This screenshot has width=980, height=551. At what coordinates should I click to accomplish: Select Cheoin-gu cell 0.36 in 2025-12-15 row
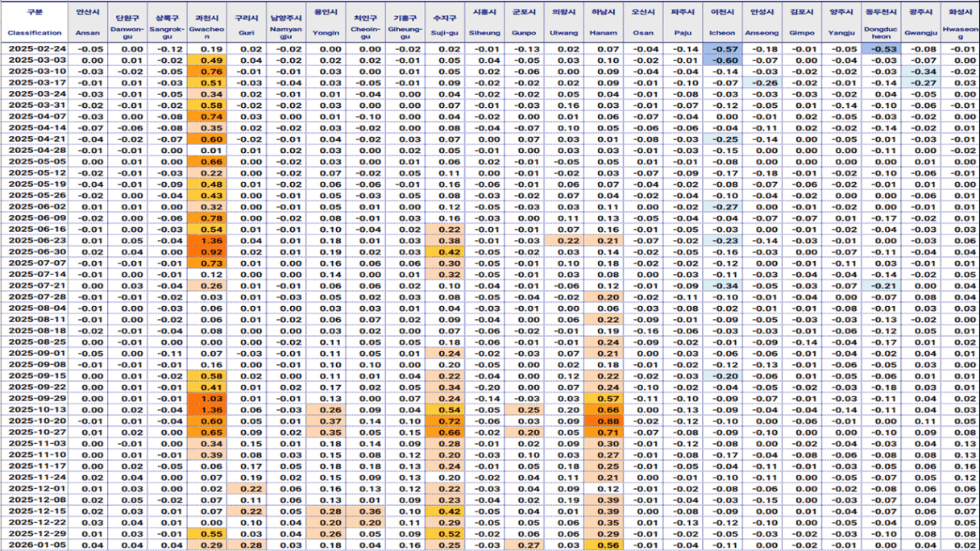pos(365,512)
